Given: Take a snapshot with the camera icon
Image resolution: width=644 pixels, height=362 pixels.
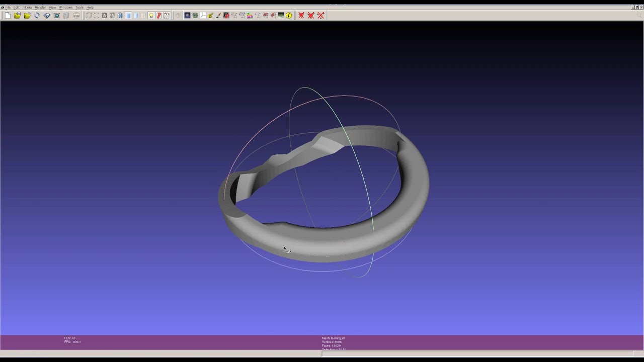Looking at the screenshot, I should pos(57,16).
